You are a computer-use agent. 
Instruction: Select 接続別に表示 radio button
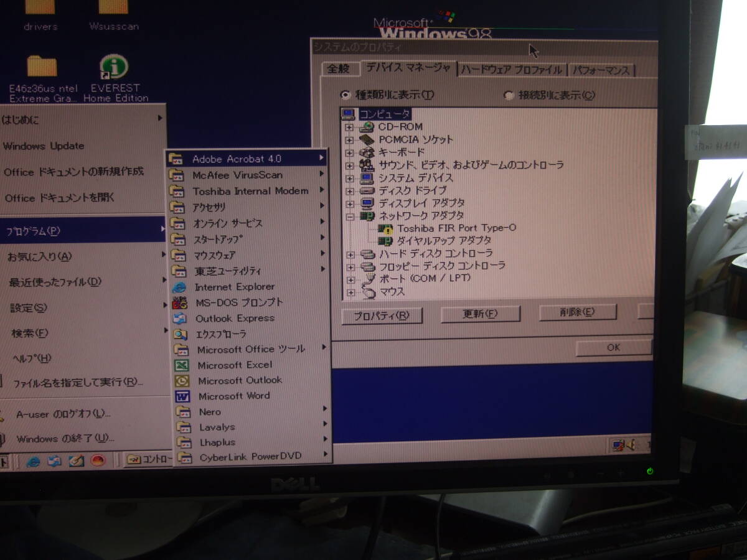click(509, 95)
